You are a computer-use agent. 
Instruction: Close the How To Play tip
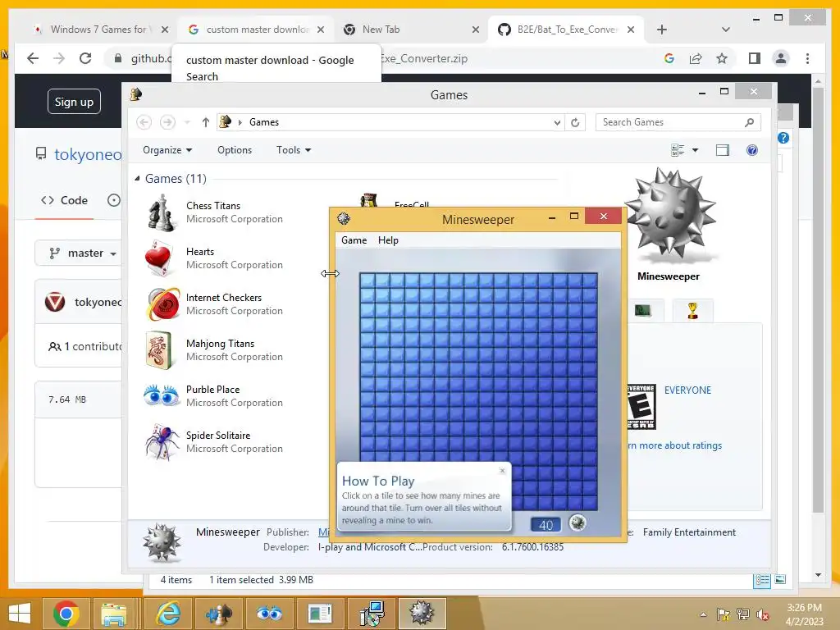[x=502, y=470]
